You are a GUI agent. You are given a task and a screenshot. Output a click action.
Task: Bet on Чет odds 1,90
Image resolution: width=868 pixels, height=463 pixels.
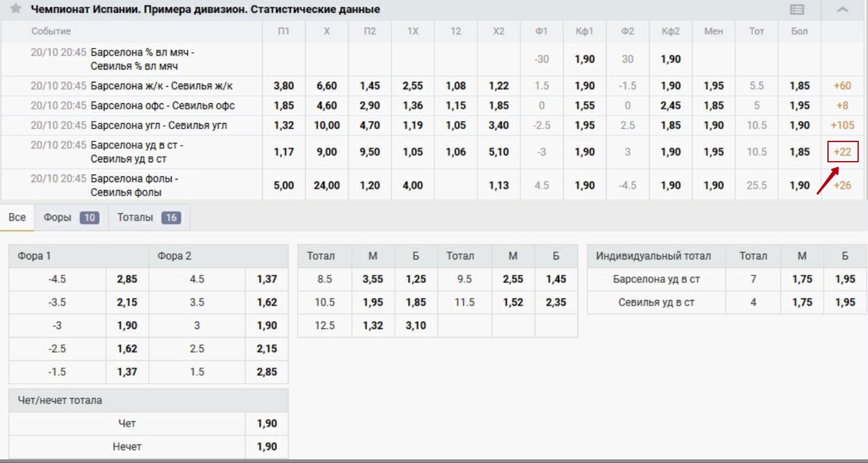coord(267,424)
